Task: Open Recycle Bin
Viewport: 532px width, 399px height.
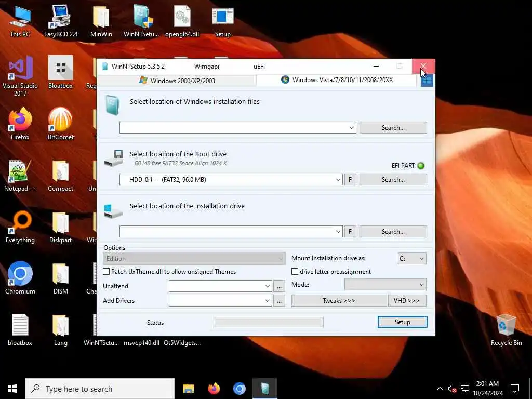Action: click(506, 330)
